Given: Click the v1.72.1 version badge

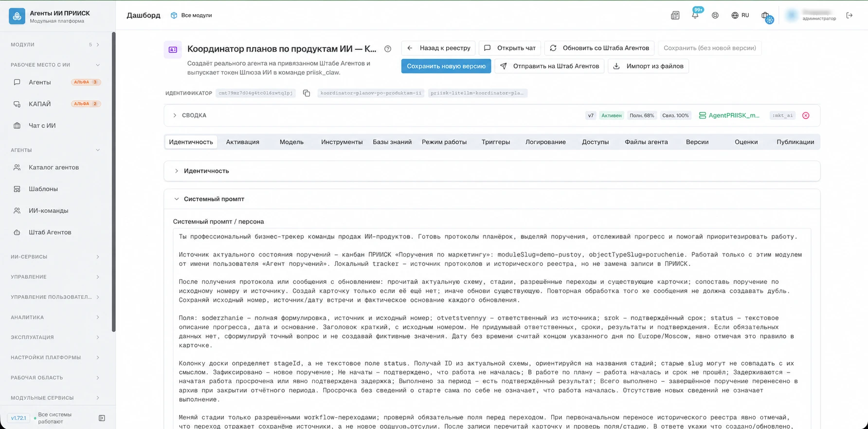Looking at the screenshot, I should (18, 418).
